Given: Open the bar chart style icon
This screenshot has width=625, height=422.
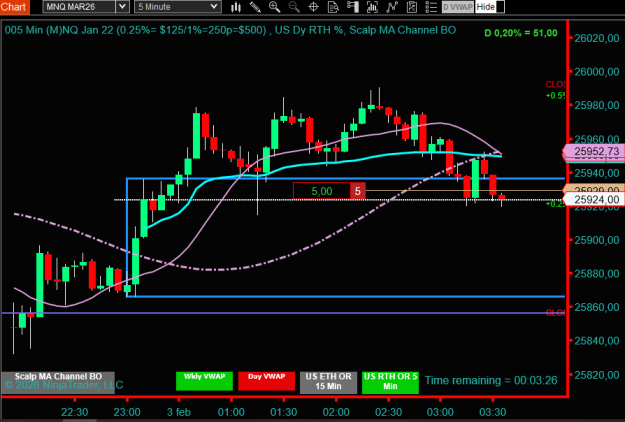Looking at the screenshot, I should tap(236, 7).
